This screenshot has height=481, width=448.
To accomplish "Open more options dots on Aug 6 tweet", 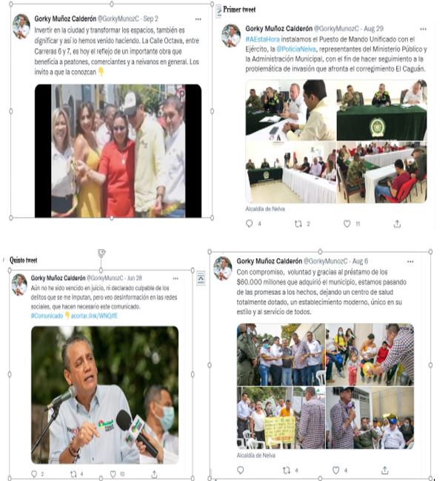I will click(410, 262).
